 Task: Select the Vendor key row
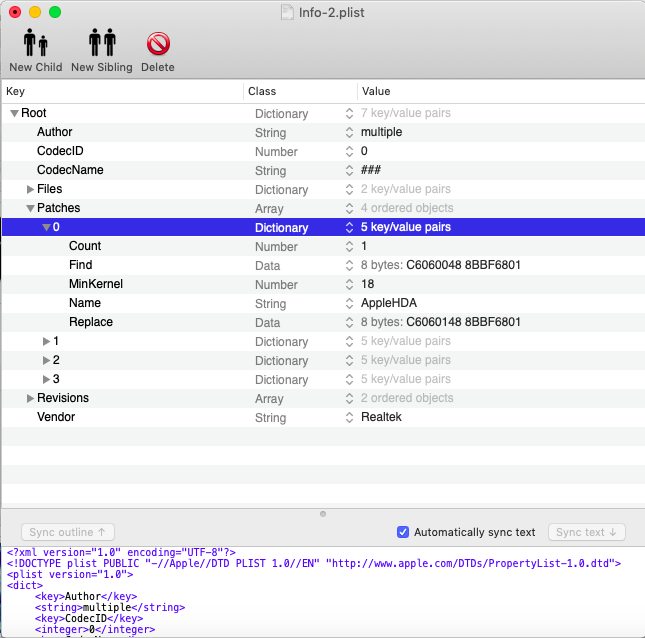[x=56, y=417]
